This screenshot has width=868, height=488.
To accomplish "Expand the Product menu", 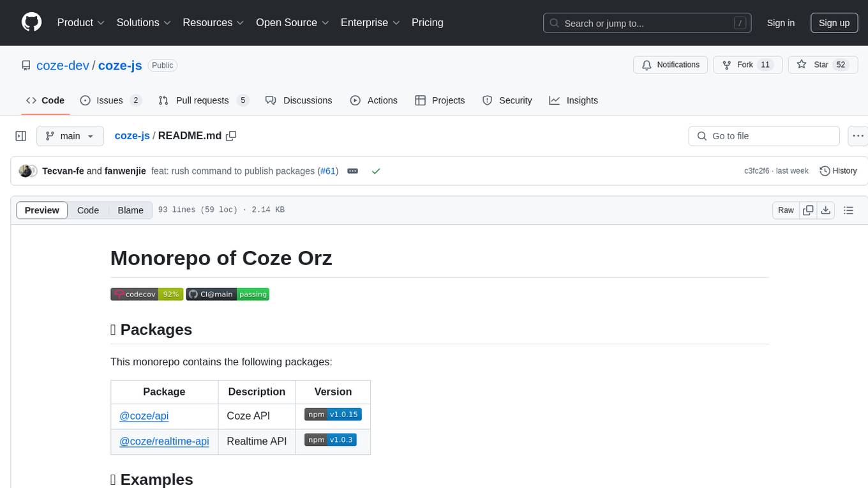I will point(81,22).
